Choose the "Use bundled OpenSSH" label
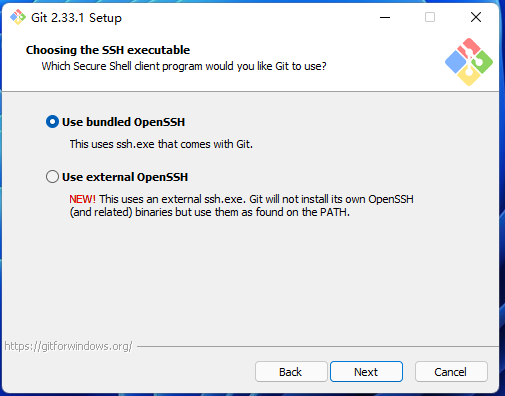The height and width of the screenshot is (396, 505). (x=123, y=122)
